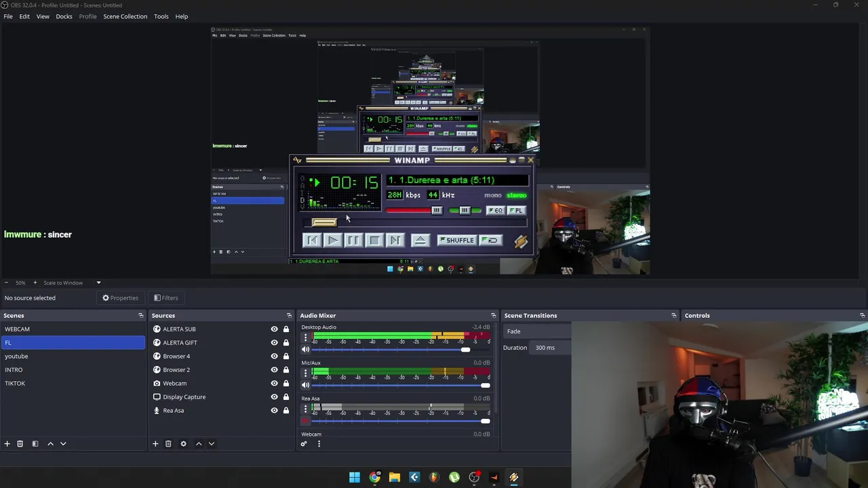Open File Explorer from the taskbar
868x488 pixels.
coord(395,477)
